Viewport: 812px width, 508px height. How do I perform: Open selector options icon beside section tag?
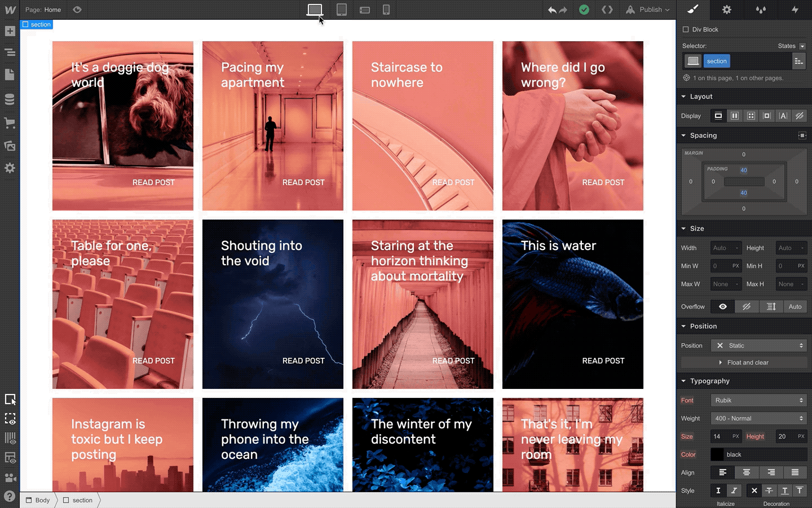coord(799,61)
